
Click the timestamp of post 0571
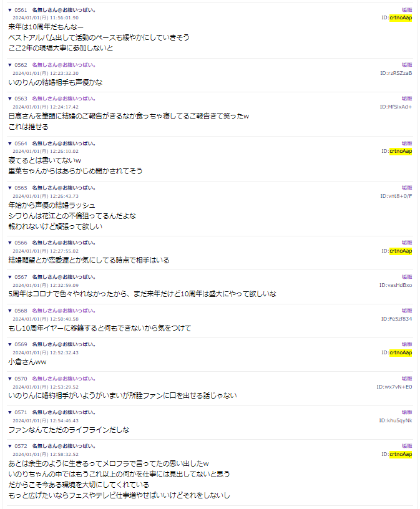pyautogui.click(x=46, y=420)
